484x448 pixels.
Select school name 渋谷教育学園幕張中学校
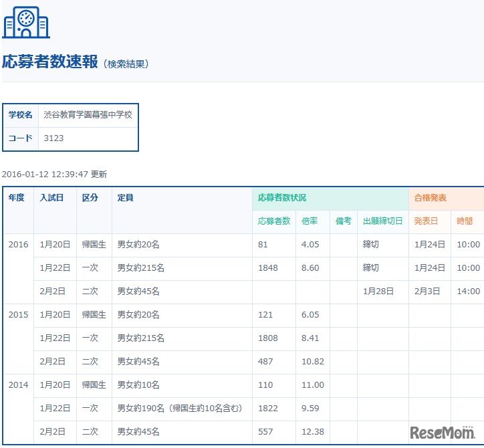[x=88, y=115]
